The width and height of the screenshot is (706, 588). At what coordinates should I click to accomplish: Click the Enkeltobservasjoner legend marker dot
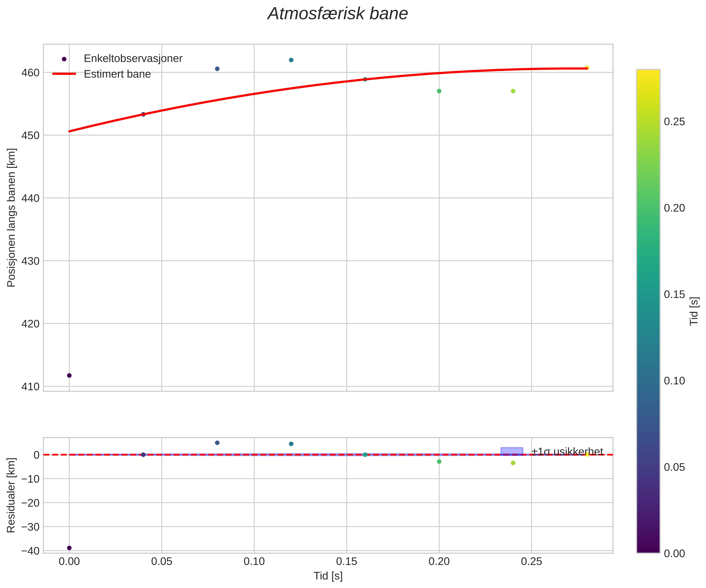coord(64,59)
